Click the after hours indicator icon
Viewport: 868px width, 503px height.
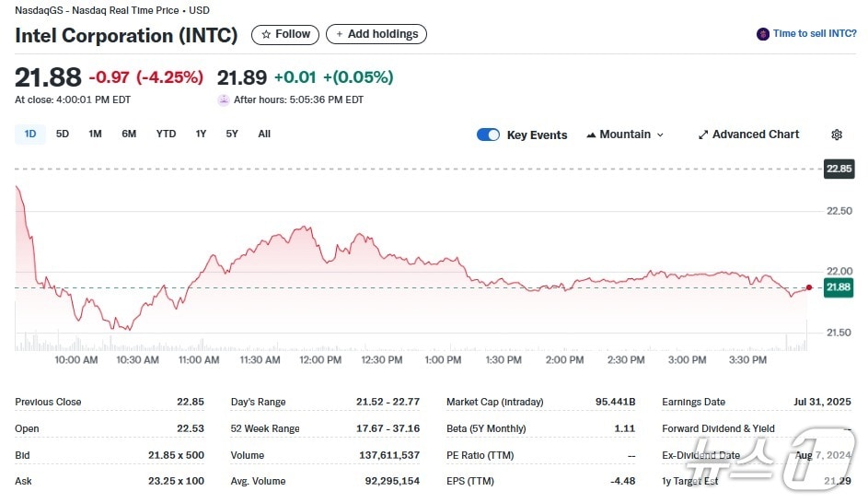coord(224,99)
